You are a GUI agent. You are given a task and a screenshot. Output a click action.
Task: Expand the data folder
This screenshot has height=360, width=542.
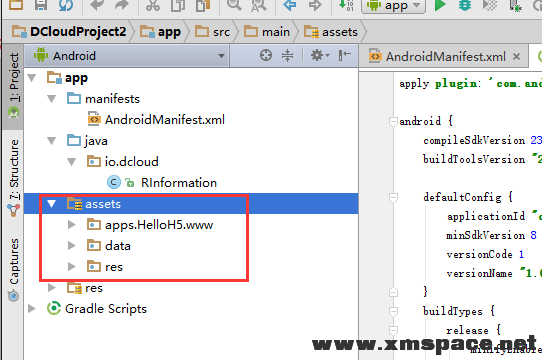(72, 246)
